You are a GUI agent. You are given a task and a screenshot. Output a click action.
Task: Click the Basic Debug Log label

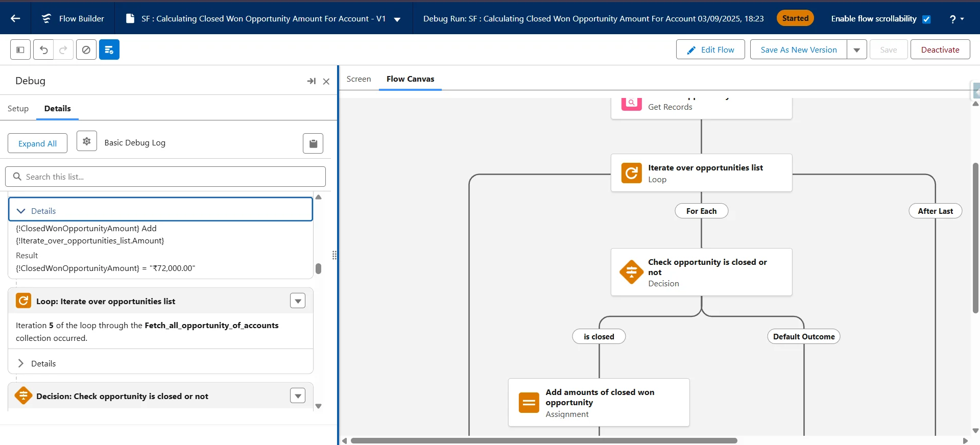135,143
